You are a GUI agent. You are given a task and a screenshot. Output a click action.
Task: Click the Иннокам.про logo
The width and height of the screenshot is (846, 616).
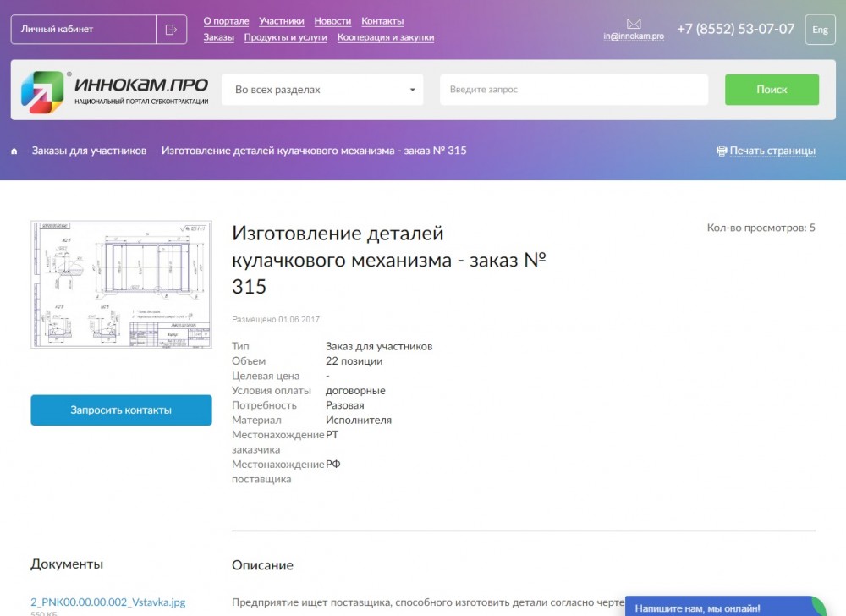115,91
